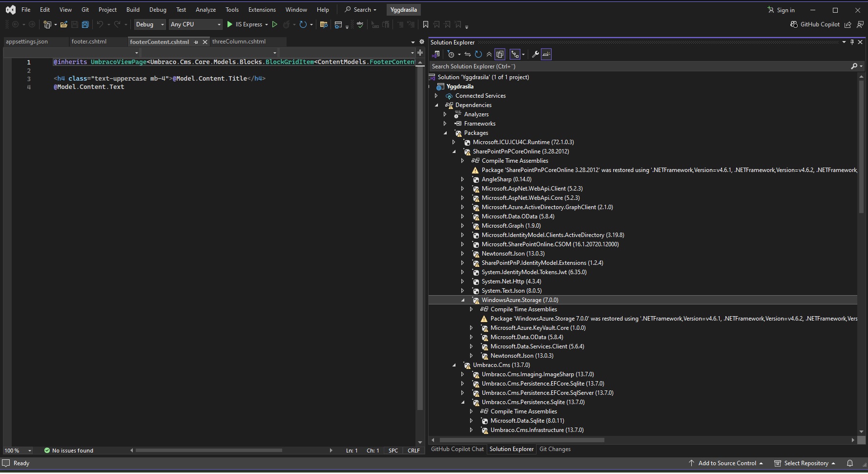Open the Build menu
This screenshot has height=474, width=868.
[133, 10]
